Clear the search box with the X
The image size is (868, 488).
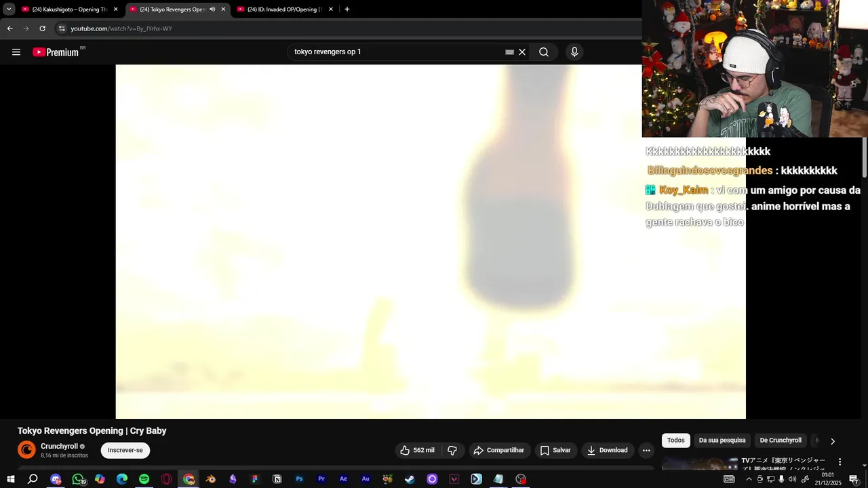click(522, 52)
